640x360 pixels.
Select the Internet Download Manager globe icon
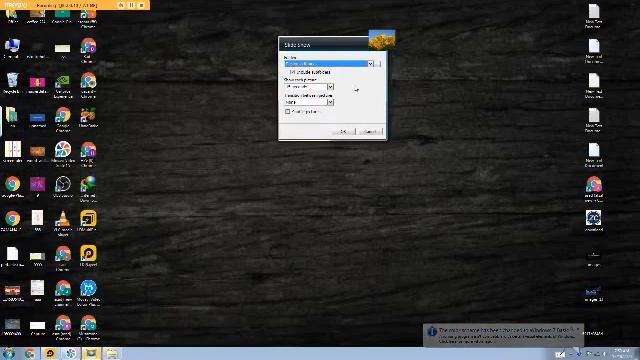click(x=88, y=188)
